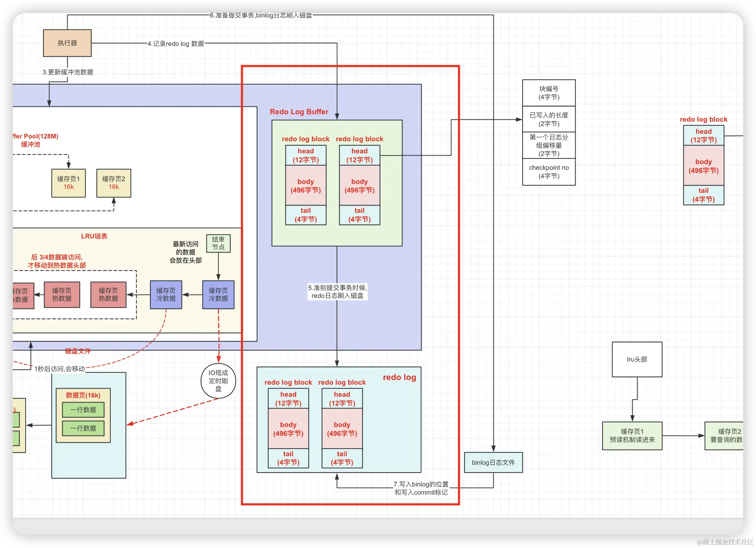This screenshot has width=756, height=548.
Task: Select the 缓存页1 16k box
Action: pos(68,183)
